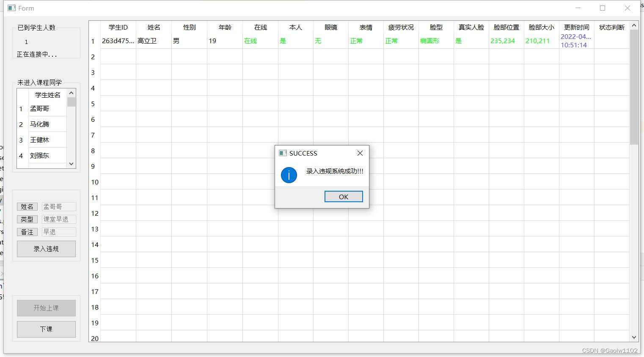This screenshot has width=644, height=357.
Task: Click the 更新时间 column header
Action: (576, 27)
